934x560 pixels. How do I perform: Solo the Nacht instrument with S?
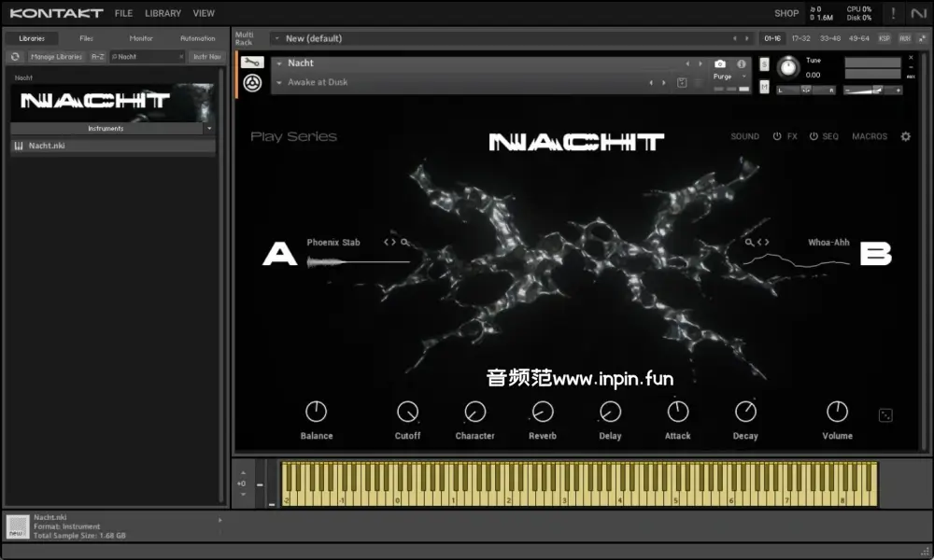[x=764, y=64]
